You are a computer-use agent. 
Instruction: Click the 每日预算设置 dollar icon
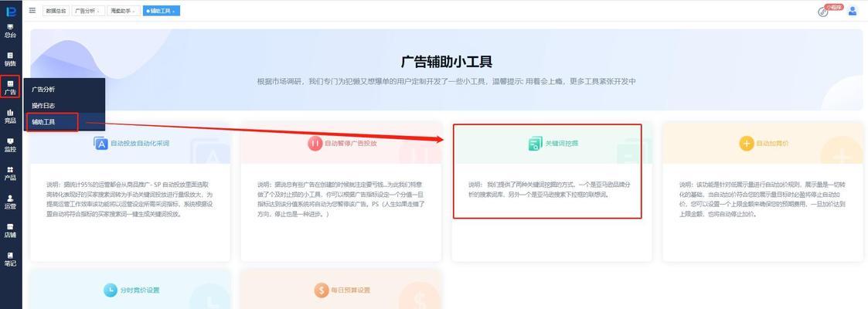coord(321,290)
